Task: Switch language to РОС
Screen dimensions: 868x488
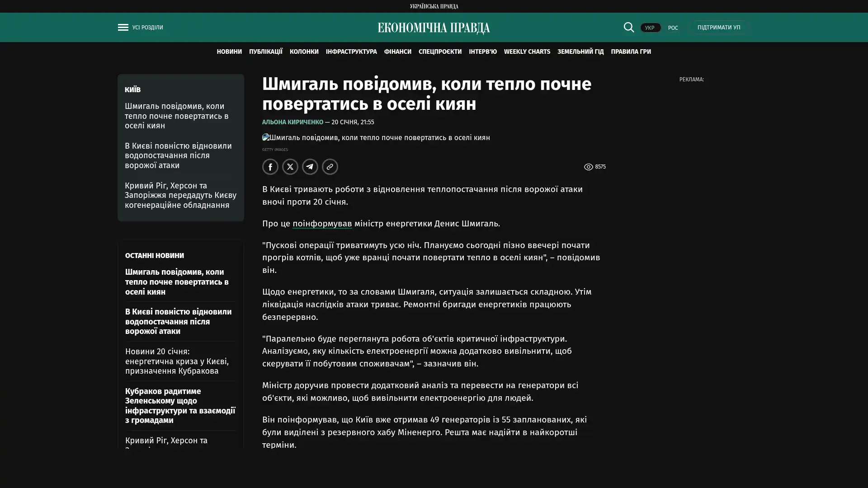Action: point(673,28)
